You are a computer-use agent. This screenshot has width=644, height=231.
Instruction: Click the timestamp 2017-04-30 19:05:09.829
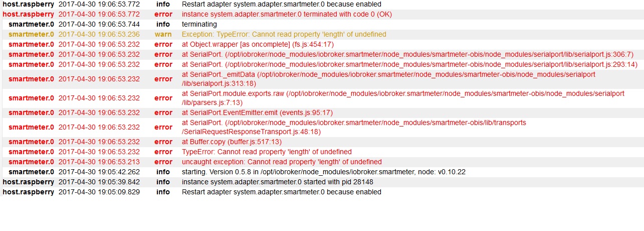[99, 192]
